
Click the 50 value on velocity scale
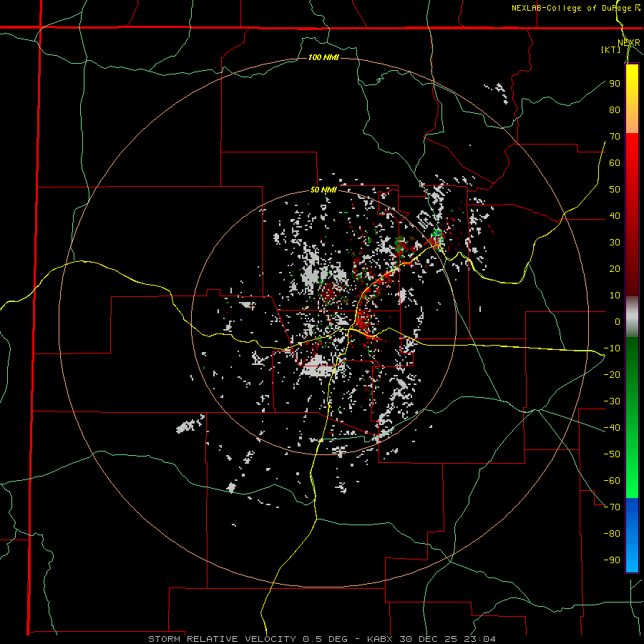(615, 190)
